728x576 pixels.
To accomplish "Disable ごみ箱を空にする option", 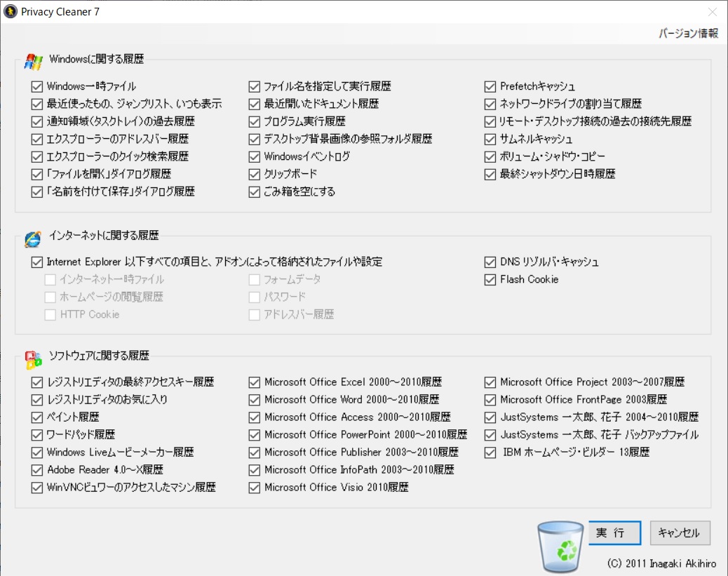I will pos(254,192).
